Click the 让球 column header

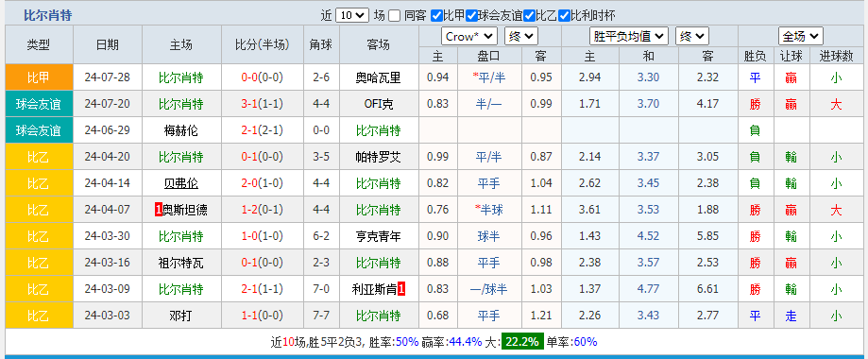(x=791, y=56)
